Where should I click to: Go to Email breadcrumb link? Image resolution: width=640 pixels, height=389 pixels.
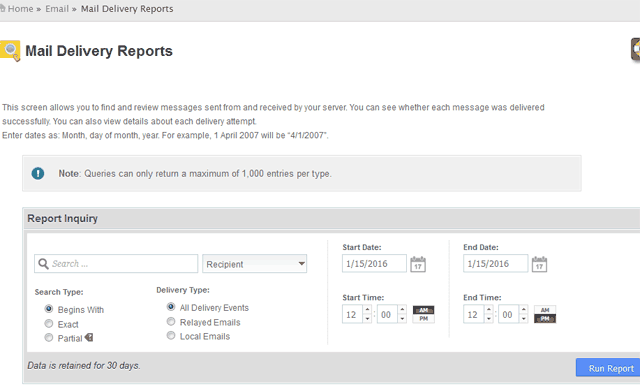pyautogui.click(x=57, y=9)
